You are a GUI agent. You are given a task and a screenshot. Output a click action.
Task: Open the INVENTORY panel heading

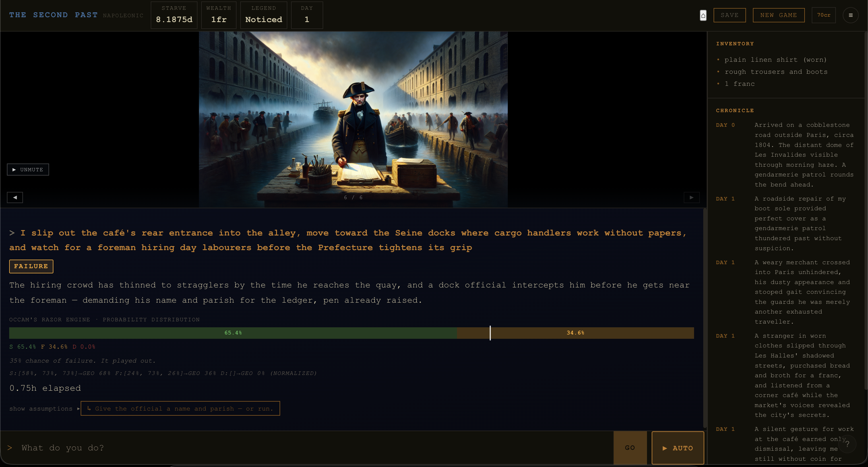[x=735, y=43]
